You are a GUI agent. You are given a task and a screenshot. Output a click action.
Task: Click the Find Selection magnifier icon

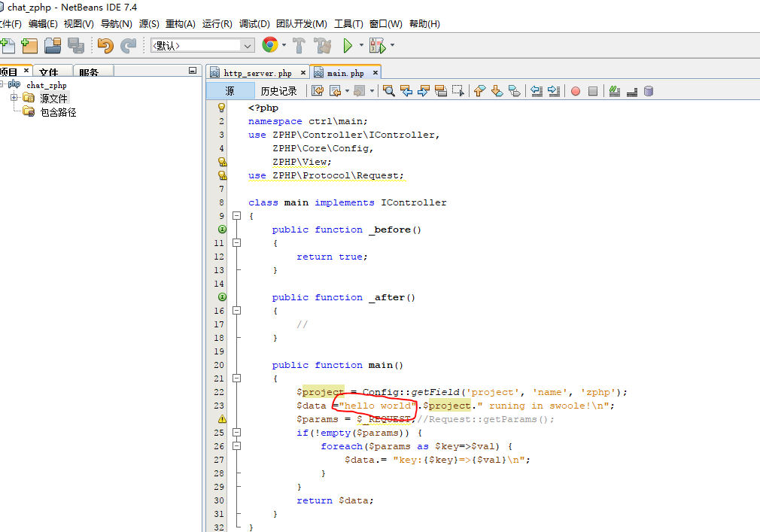[388, 90]
